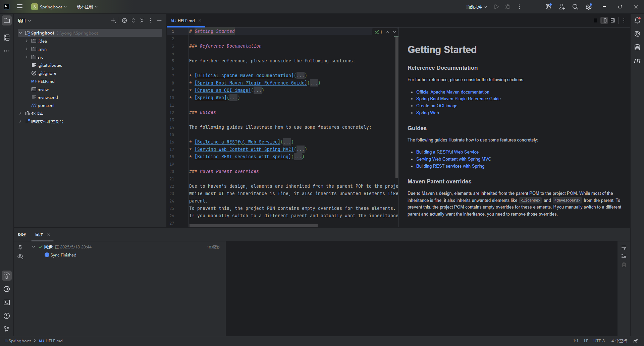Open the Maven tool window icon
This screenshot has width=644, height=346.
coord(637,61)
